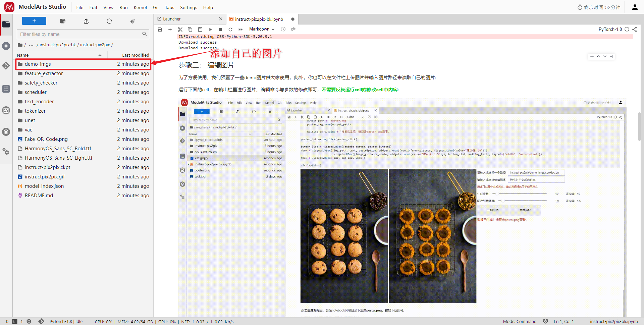The image size is (644, 325).
Task: Move the cell down
Action: (x=605, y=56)
